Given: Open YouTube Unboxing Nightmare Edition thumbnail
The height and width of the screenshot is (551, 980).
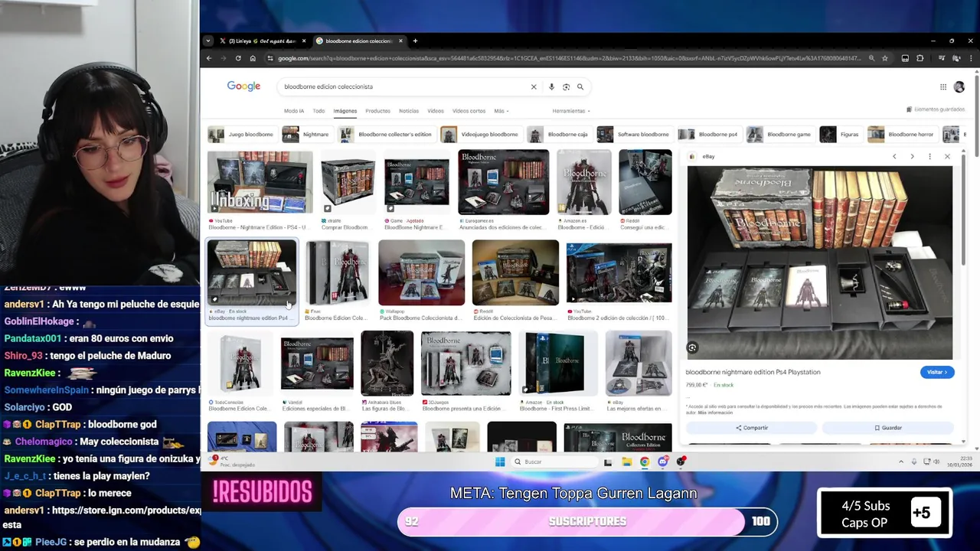Looking at the screenshot, I should pos(260,182).
